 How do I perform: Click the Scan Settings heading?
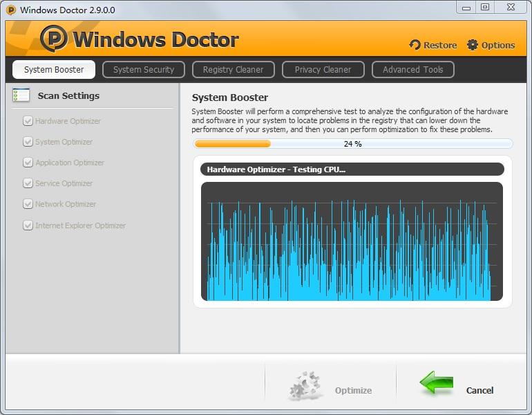68,96
